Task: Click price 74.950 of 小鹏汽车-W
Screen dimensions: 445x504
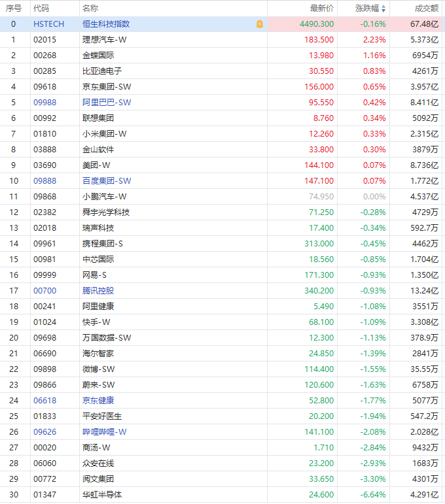Action: tap(321, 197)
